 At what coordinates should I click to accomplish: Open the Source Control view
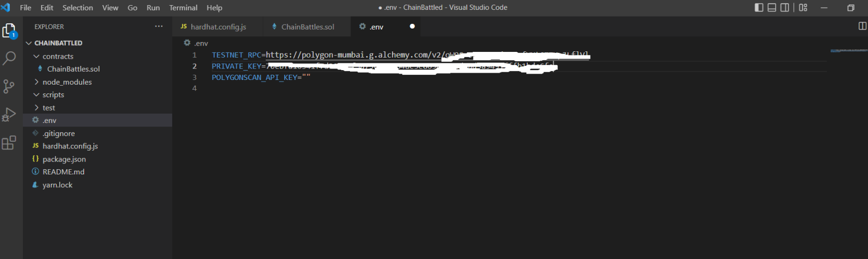(9, 86)
